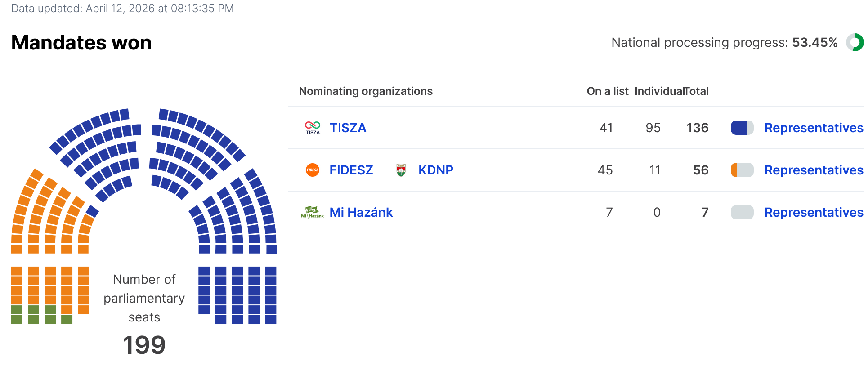Click the orange FIDESZ logo icon
Screen dimensions: 868x366
pyautogui.click(x=313, y=170)
